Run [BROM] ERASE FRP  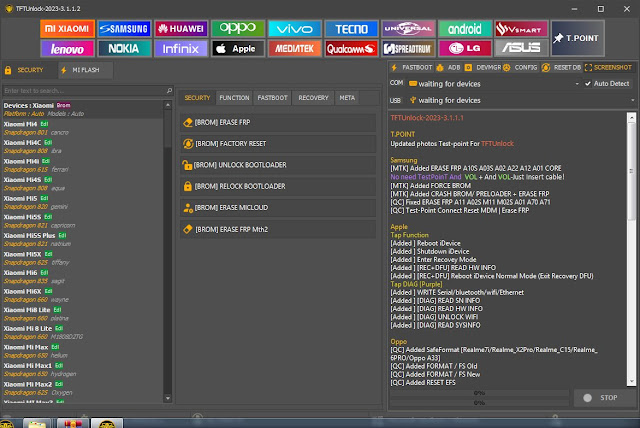pos(278,122)
